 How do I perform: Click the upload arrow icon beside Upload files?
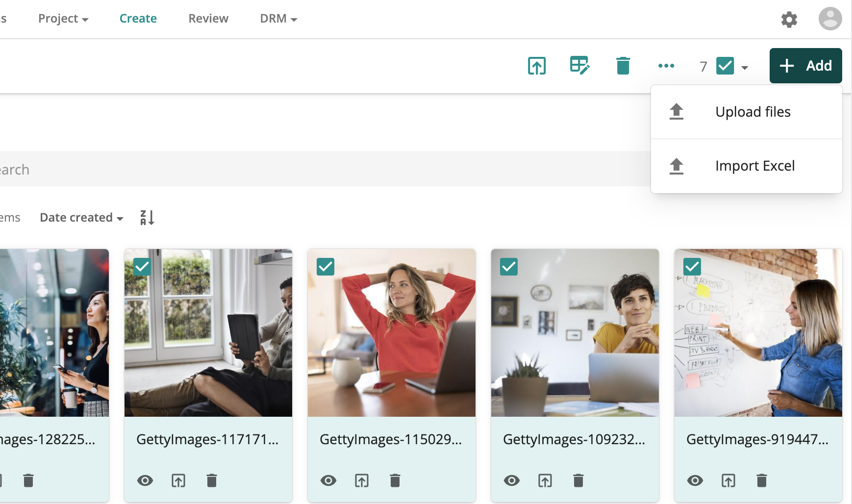click(x=677, y=112)
